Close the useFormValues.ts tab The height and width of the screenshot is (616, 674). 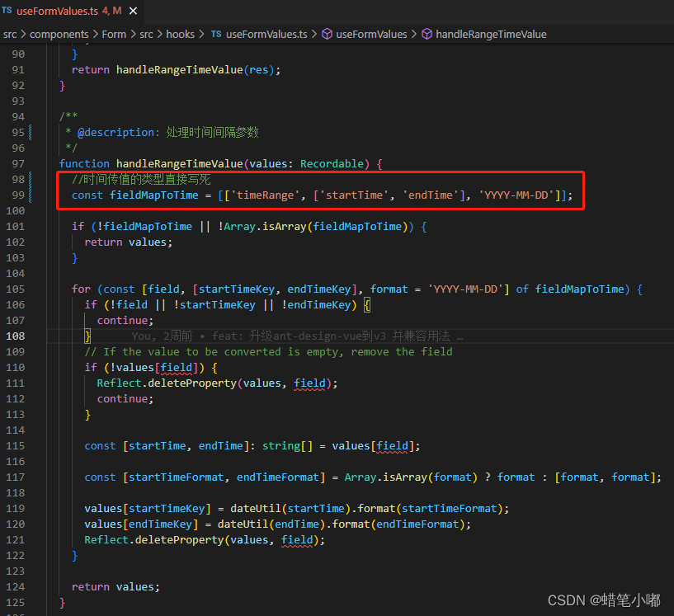click(x=133, y=12)
